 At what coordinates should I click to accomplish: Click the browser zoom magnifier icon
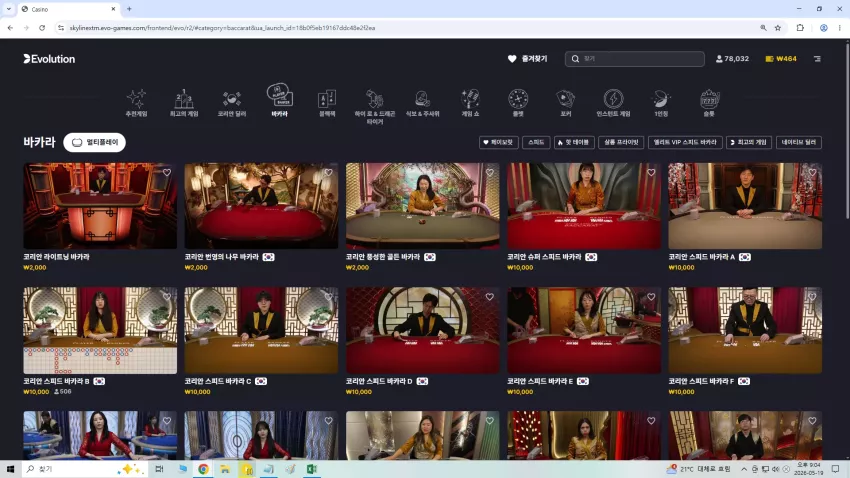763,28
